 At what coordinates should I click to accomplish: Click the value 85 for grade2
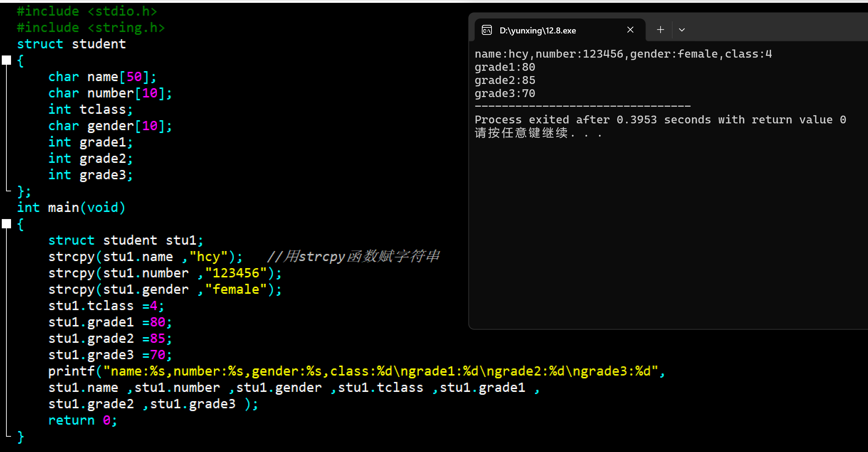(x=157, y=339)
